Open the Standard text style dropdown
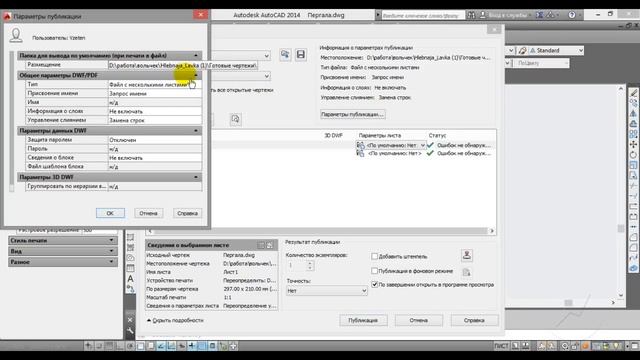640x360 pixels. (557, 51)
